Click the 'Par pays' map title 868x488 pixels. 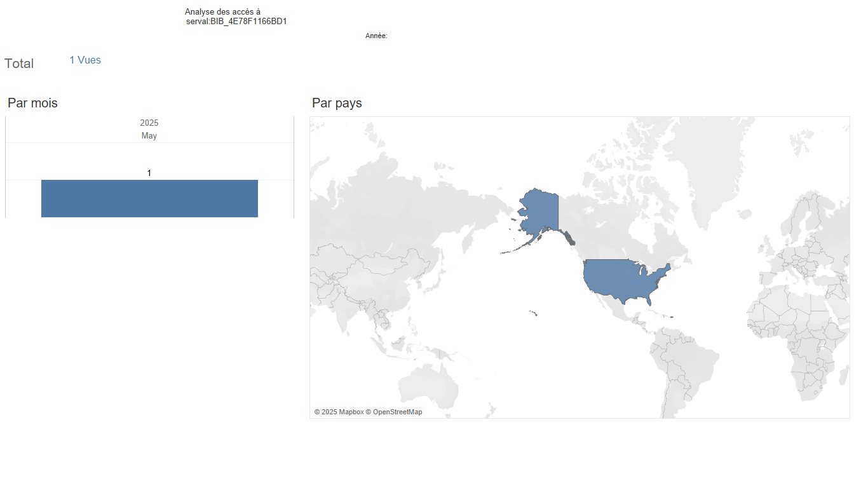coord(337,103)
